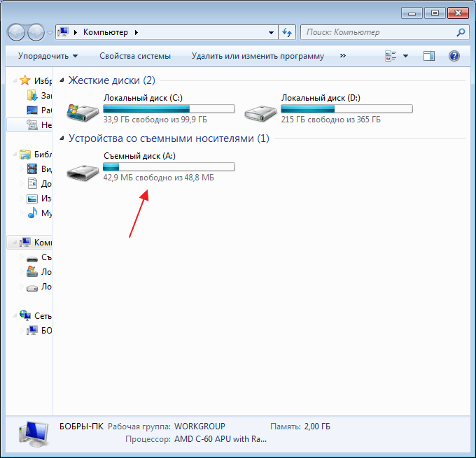Minimize the Computer window
Screen dimensions: 476x458
tap(412, 13)
